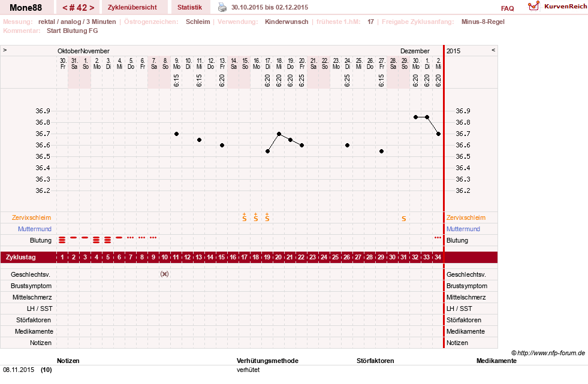Click the 'verhütet' contraception entry
The image size is (588, 384).
(x=248, y=370)
